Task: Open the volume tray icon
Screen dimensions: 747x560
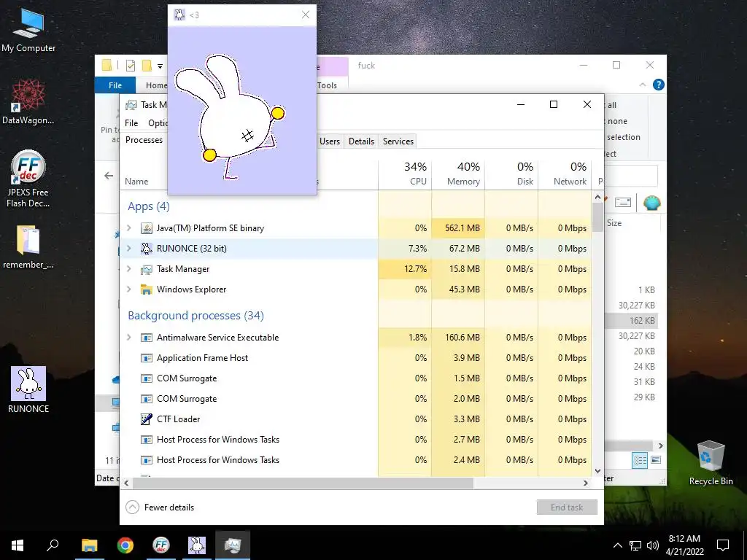Action: (653, 545)
